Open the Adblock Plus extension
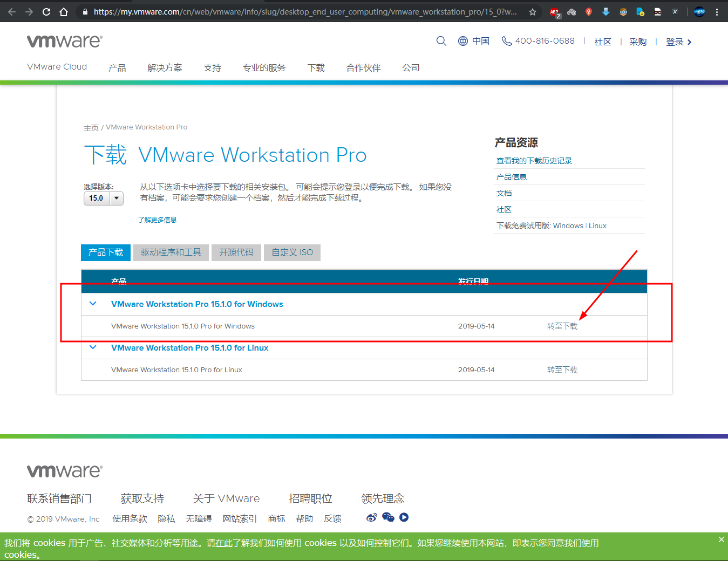 pyautogui.click(x=555, y=12)
